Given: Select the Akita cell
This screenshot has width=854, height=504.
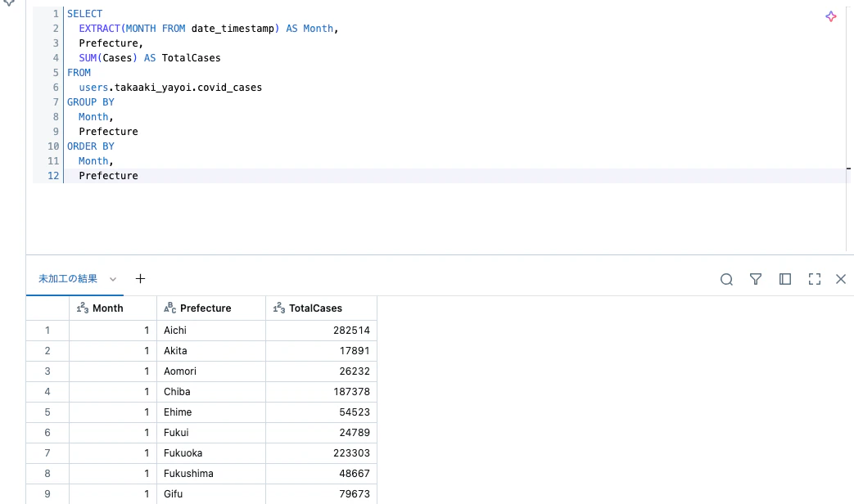Looking at the screenshot, I should pyautogui.click(x=210, y=351).
